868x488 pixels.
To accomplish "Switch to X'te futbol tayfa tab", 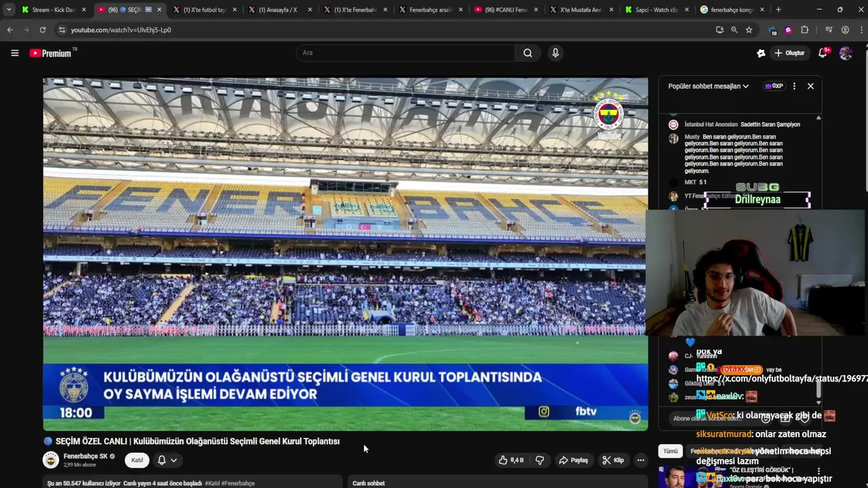I will (x=204, y=10).
